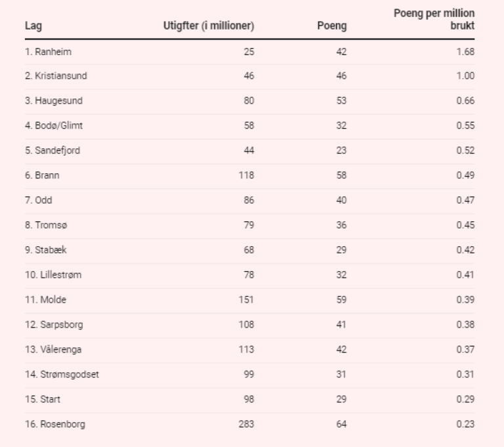Viewport: 504px width, 447px height.
Task: Click on "14. Strømsgodset" team cell
Action: coord(62,375)
